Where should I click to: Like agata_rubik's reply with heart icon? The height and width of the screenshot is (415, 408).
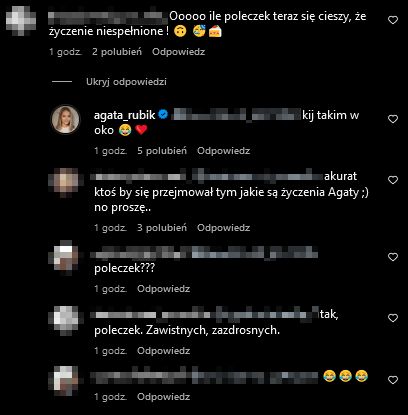pos(393,119)
